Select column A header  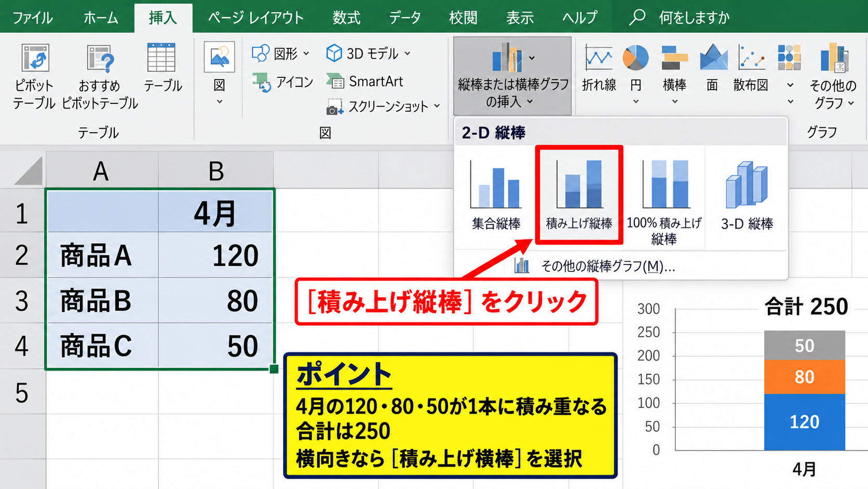[x=102, y=170]
